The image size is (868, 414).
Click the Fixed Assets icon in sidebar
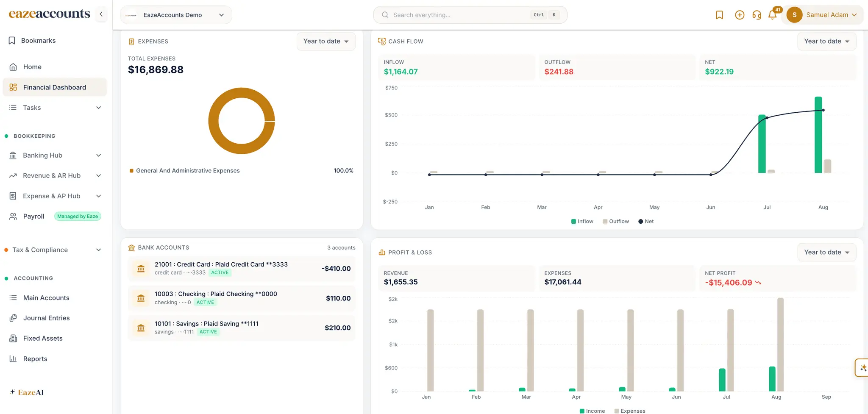click(x=13, y=338)
